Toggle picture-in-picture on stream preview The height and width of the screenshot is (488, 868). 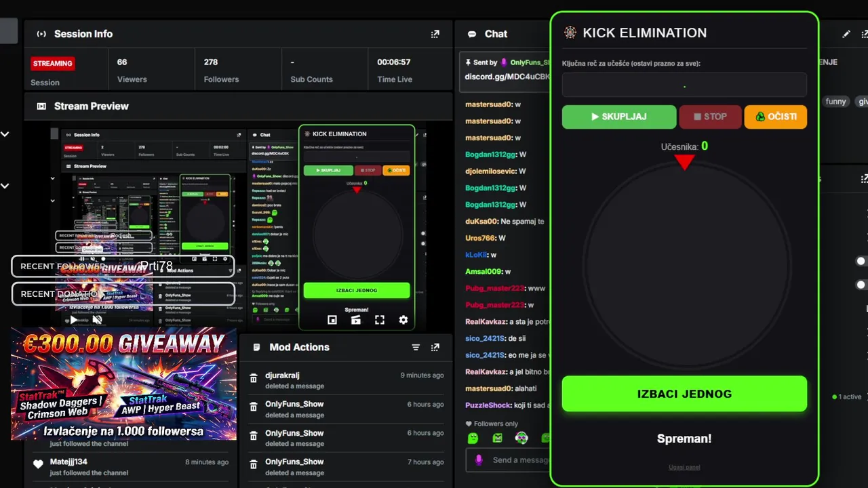tap(332, 320)
